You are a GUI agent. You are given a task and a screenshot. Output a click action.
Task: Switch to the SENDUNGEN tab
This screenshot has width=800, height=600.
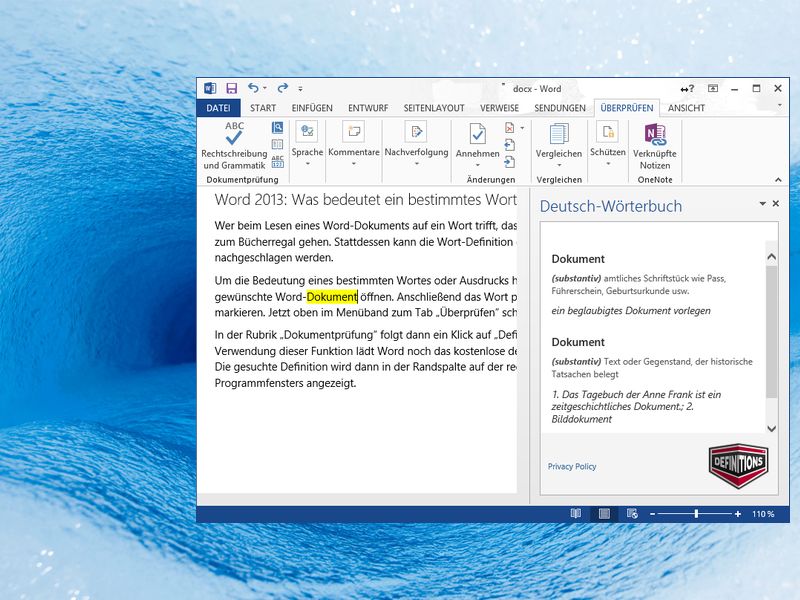[560, 108]
